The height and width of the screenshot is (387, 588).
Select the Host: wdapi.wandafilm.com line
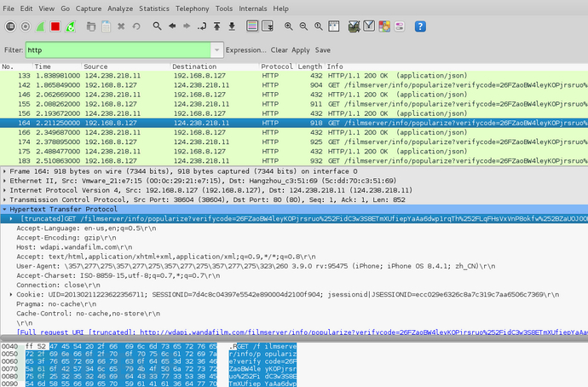click(74, 247)
